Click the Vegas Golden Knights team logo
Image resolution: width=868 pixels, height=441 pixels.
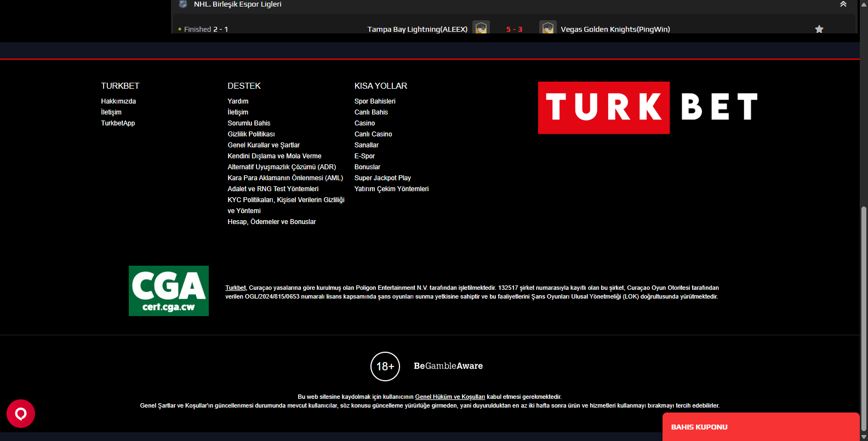click(x=547, y=27)
